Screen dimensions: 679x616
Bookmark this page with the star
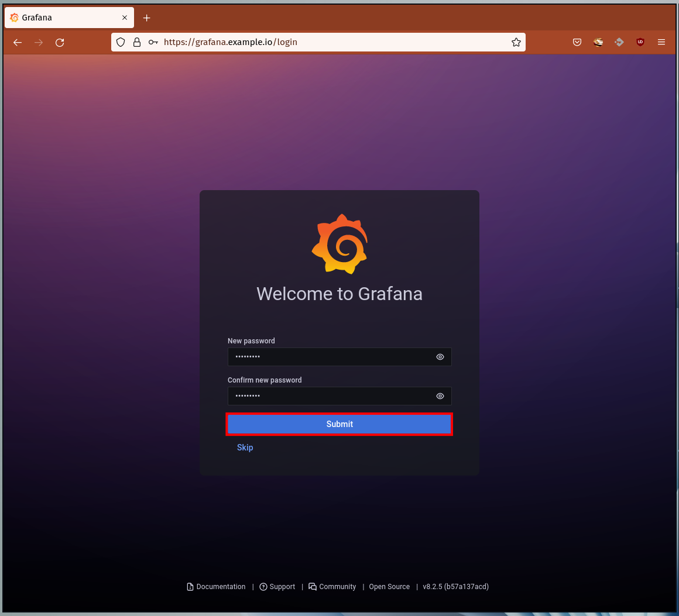516,42
